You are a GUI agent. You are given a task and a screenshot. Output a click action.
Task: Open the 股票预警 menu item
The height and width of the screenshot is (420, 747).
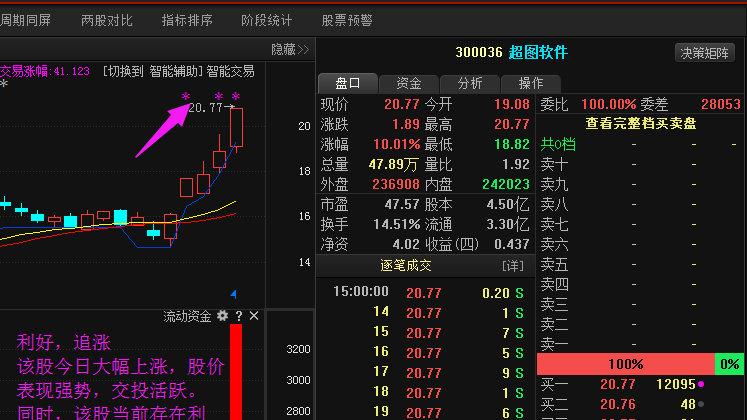[347, 20]
